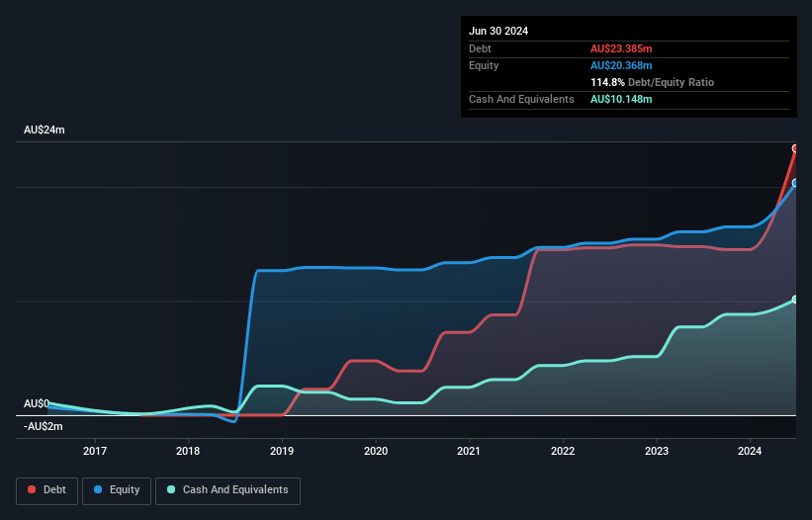Image resolution: width=812 pixels, height=520 pixels.
Task: Click the blue Equity endpoint marker
Action: click(x=795, y=183)
